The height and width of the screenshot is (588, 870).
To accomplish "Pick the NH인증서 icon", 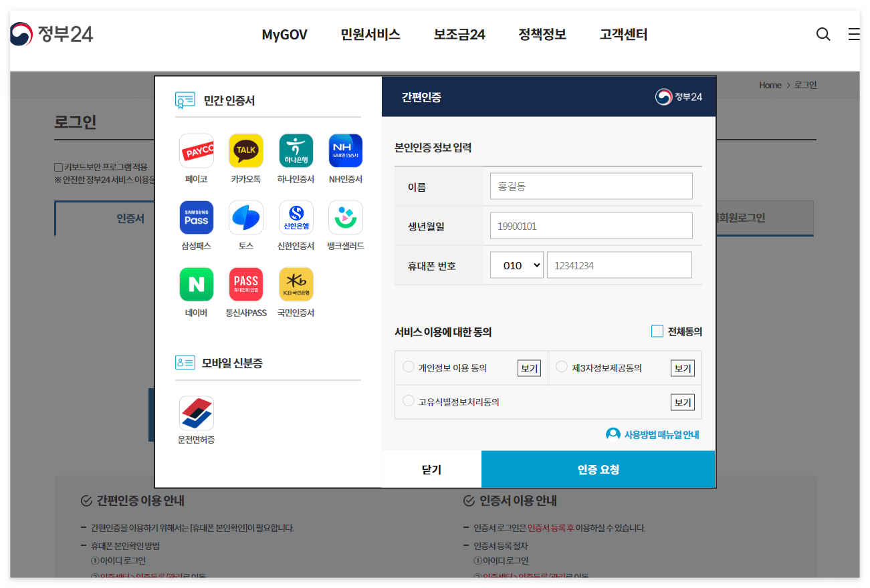I will [x=346, y=150].
